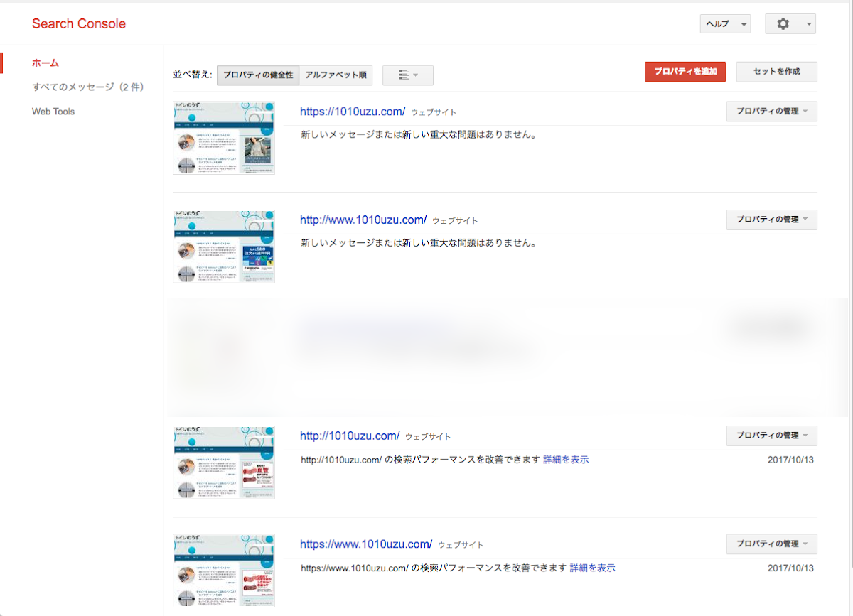Click the https://www.1010uzu.com/ 検索パフォーマンス message text

pos(434,568)
